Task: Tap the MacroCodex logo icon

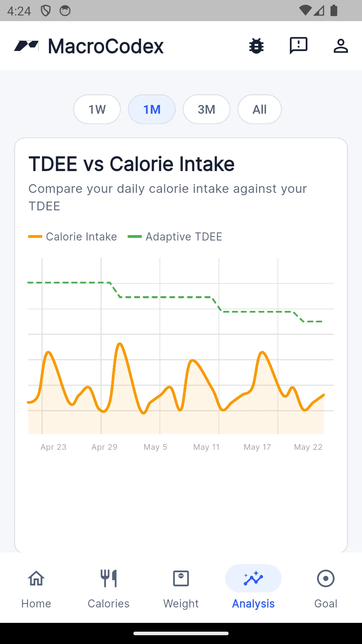Action: [26, 46]
